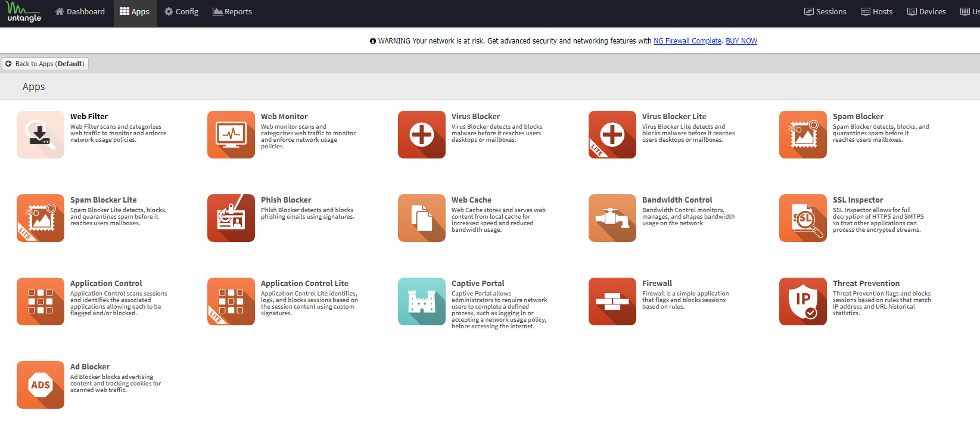Click the Apps section heading
Screen dimensions: 980x426
click(34, 87)
